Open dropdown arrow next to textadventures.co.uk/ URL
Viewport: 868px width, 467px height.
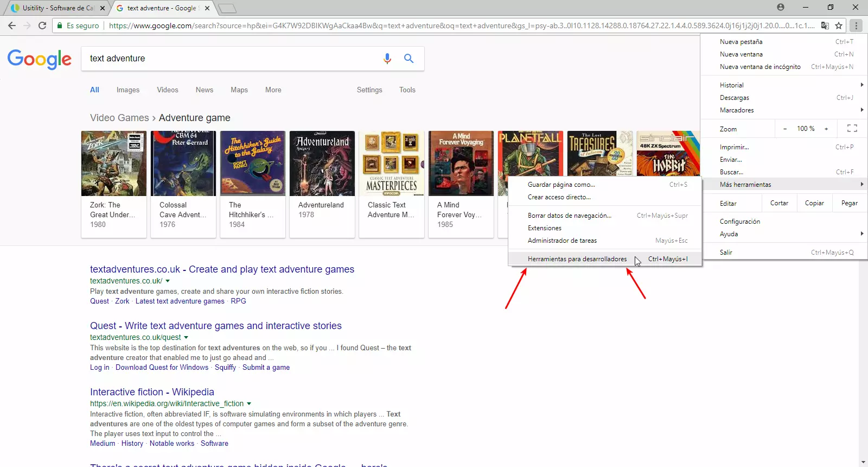click(x=168, y=281)
